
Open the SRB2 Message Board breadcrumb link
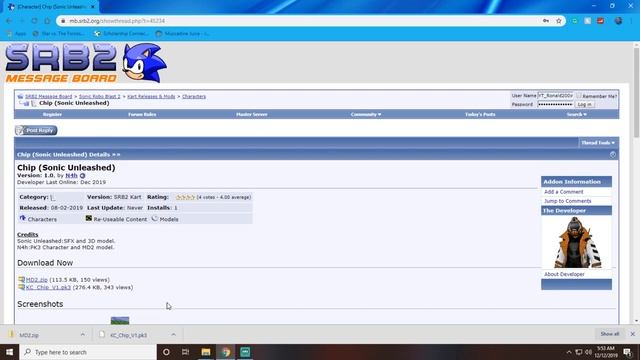[x=49, y=97]
